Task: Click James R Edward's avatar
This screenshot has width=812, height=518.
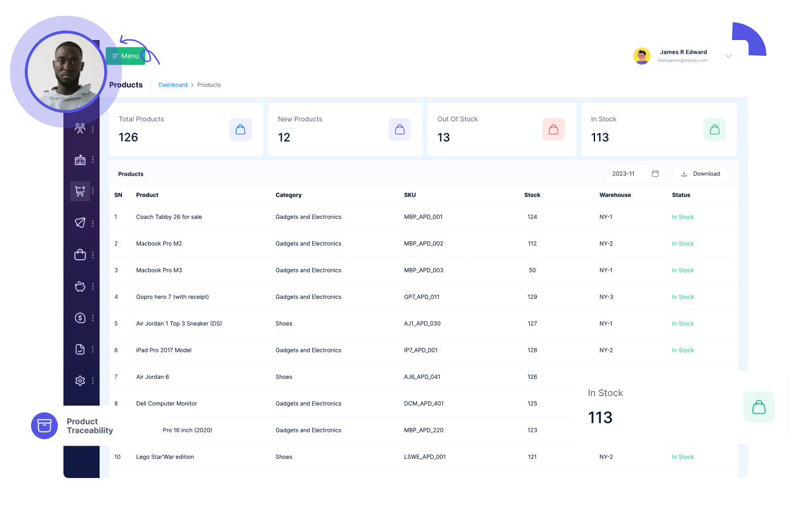Action: (642, 56)
